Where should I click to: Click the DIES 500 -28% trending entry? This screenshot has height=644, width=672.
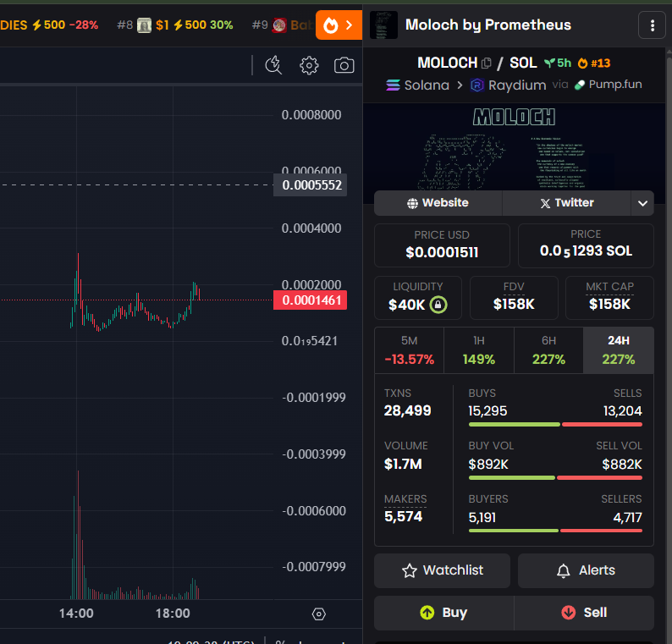49,25
